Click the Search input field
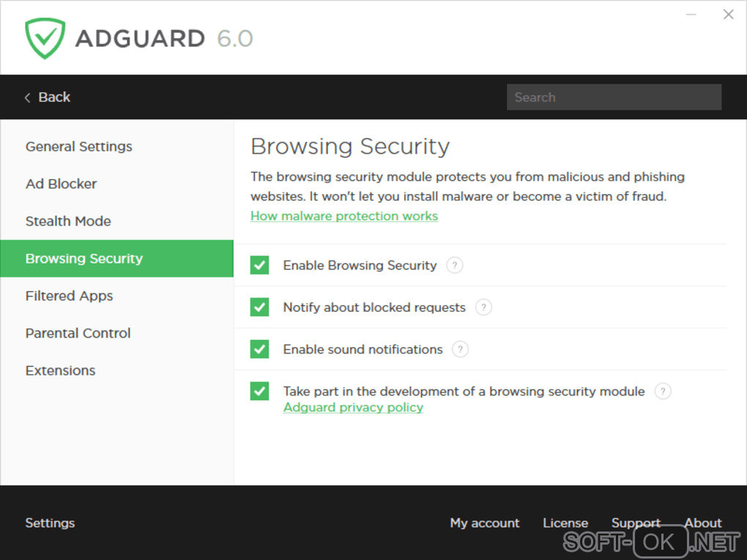The height and width of the screenshot is (560, 747). (614, 97)
